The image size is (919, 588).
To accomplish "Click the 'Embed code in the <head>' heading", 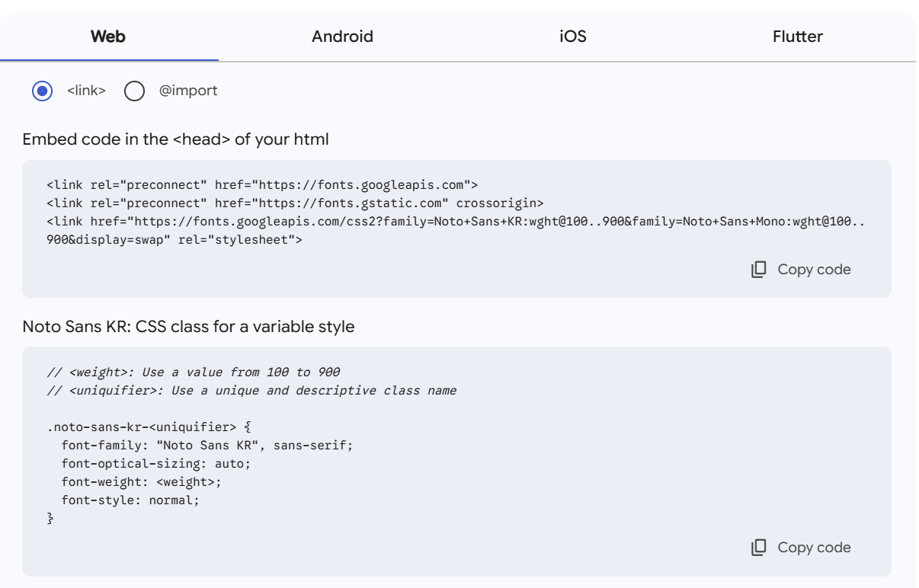I will click(175, 139).
